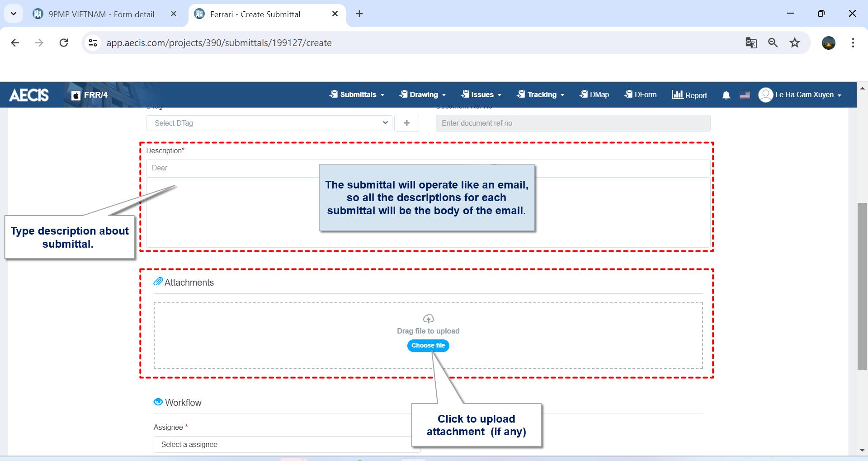Image resolution: width=868 pixels, height=461 pixels.
Task: Expand the Issues menu
Action: (x=481, y=95)
